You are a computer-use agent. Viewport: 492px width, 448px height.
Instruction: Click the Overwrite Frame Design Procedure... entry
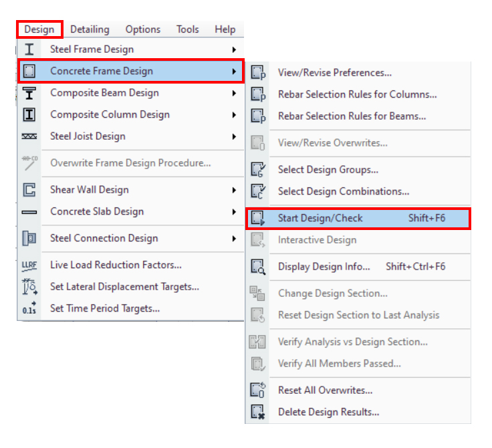click(x=130, y=163)
